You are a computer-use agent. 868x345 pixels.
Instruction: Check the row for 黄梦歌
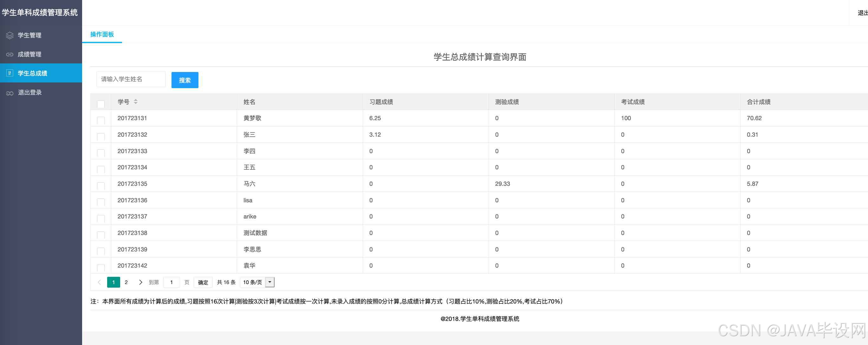click(x=100, y=120)
